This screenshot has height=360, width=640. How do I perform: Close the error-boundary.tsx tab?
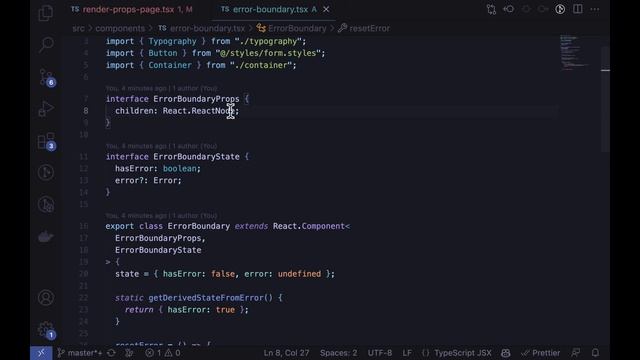(x=326, y=9)
